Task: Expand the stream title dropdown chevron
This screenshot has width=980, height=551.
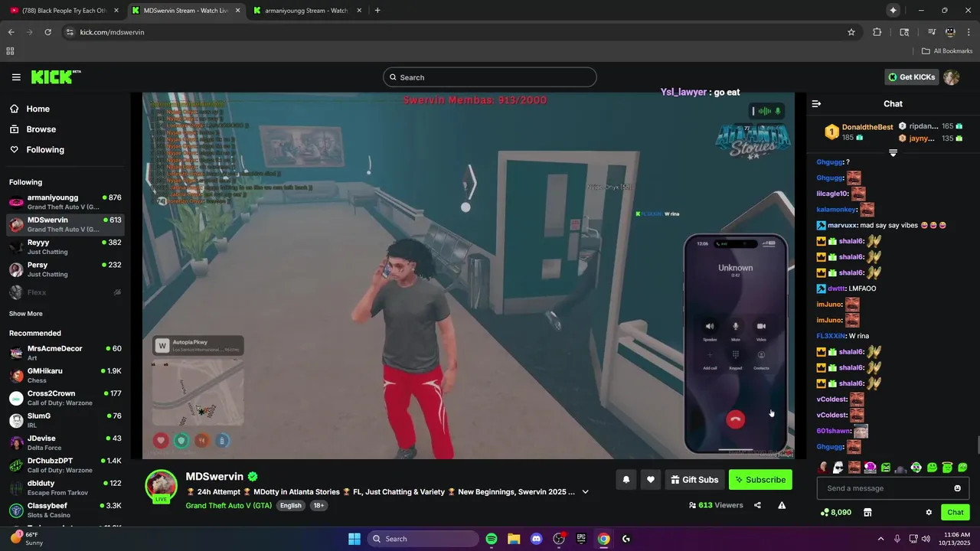Action: click(586, 492)
